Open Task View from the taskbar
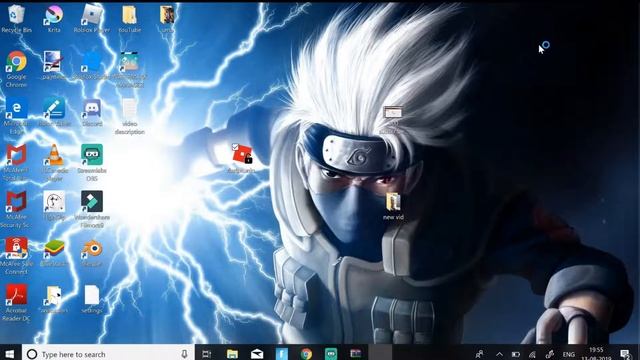Screen dimensions: 640x360 click(207, 354)
